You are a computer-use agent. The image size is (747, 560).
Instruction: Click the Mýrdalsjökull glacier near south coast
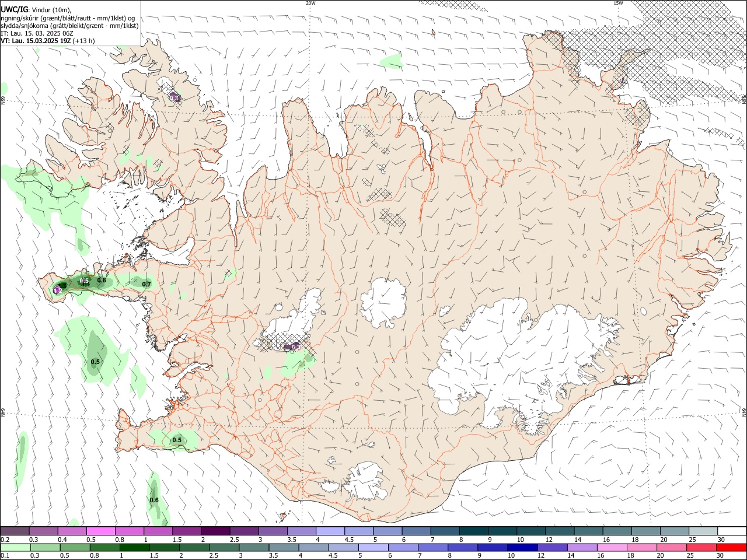365,481
